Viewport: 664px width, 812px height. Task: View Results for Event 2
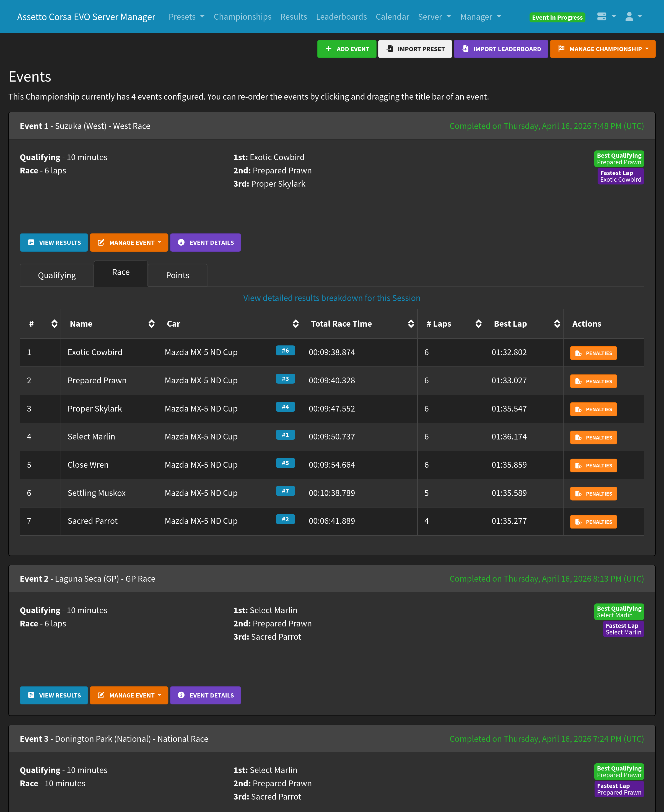(x=54, y=695)
